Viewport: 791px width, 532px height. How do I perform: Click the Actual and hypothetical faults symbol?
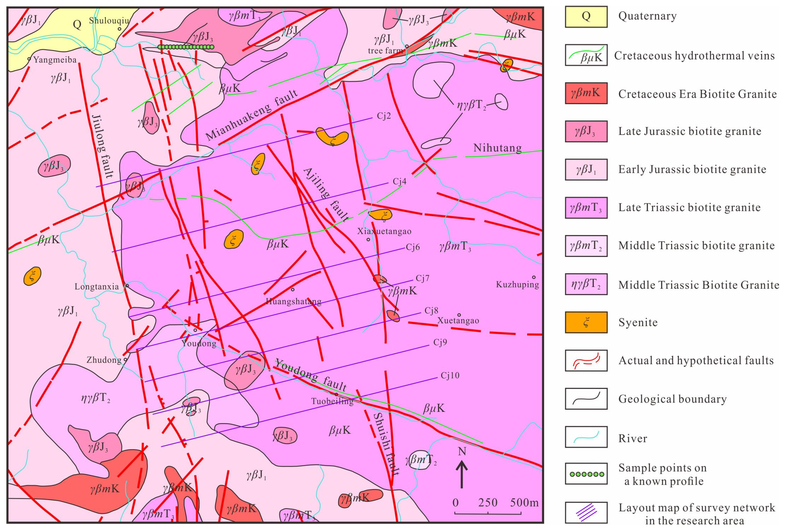pyautogui.click(x=586, y=360)
